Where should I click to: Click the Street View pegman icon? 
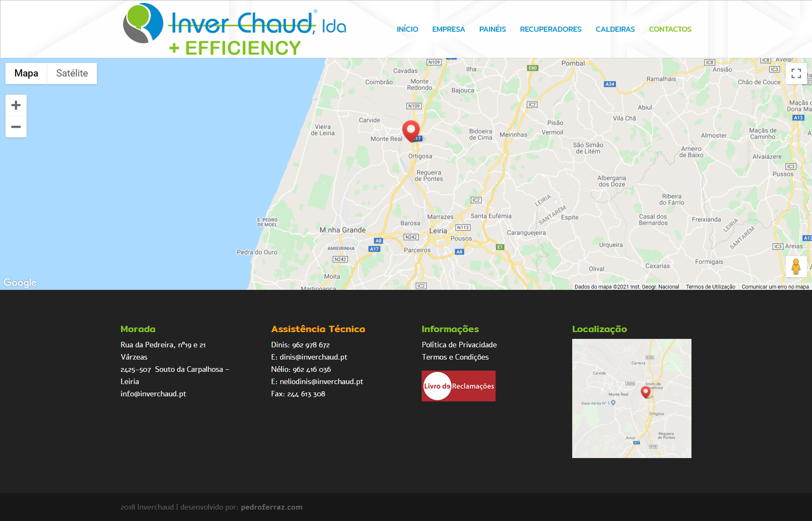coord(796,267)
